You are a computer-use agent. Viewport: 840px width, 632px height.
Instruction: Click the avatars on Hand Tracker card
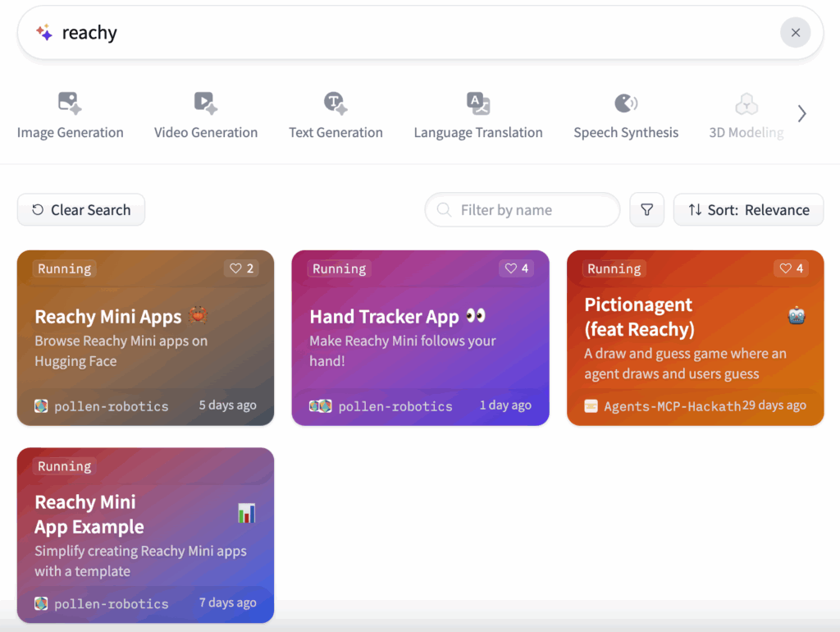(321, 405)
